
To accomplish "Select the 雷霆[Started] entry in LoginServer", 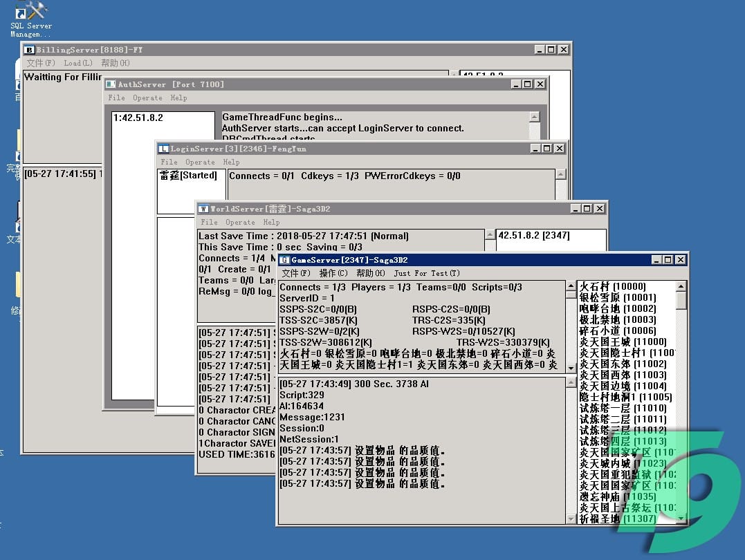I will (x=188, y=176).
